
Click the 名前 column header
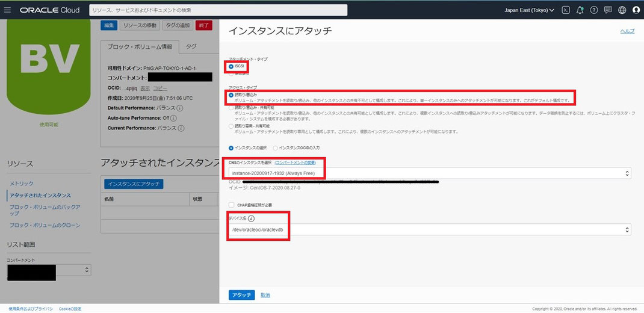[109, 199]
